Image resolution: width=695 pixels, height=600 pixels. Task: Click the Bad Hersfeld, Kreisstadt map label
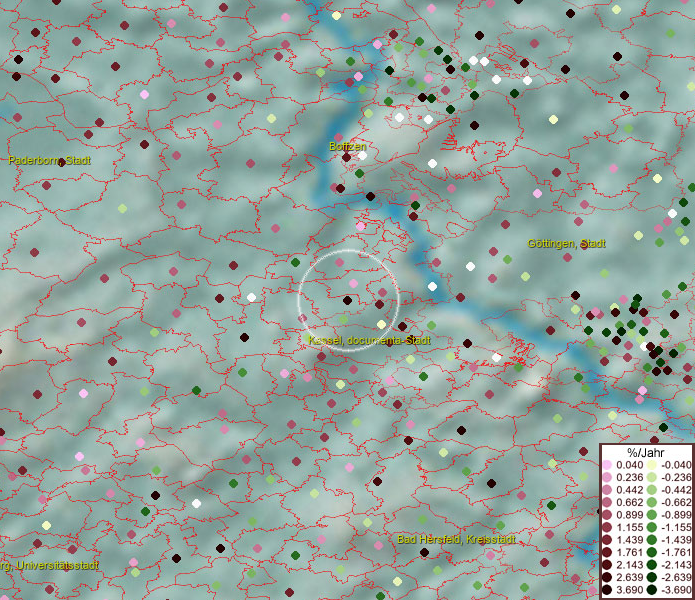click(456, 539)
